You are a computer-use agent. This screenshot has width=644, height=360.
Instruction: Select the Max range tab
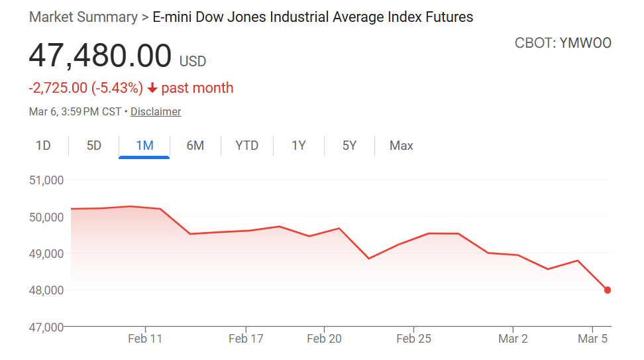401,146
